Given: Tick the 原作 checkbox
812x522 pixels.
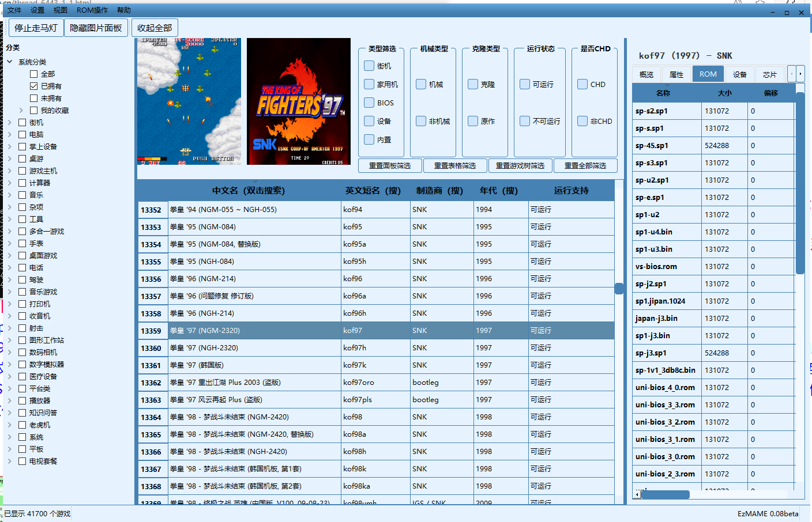Looking at the screenshot, I should click(x=473, y=121).
